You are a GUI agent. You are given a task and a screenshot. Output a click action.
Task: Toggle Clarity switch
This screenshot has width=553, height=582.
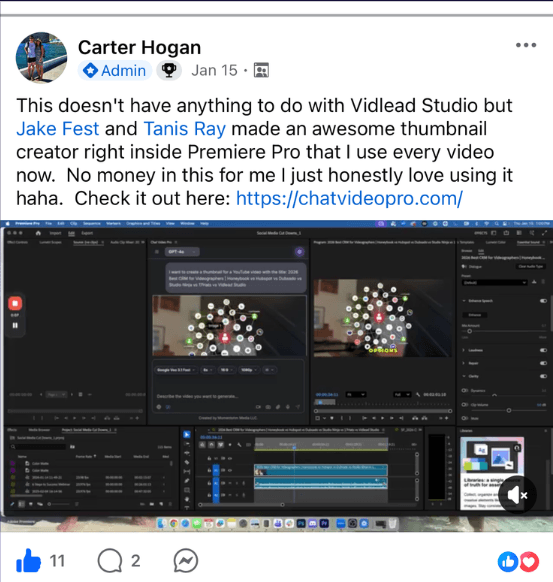pos(543,376)
